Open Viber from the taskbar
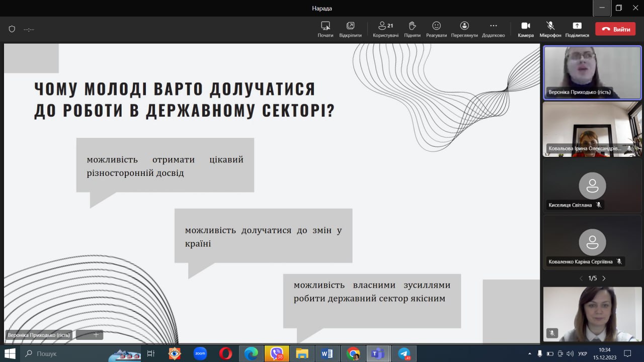 (277, 353)
